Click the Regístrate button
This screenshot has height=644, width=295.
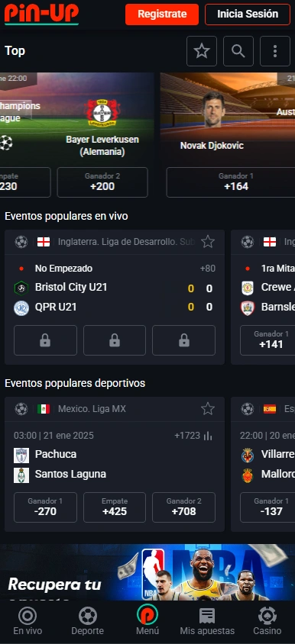[x=162, y=14]
